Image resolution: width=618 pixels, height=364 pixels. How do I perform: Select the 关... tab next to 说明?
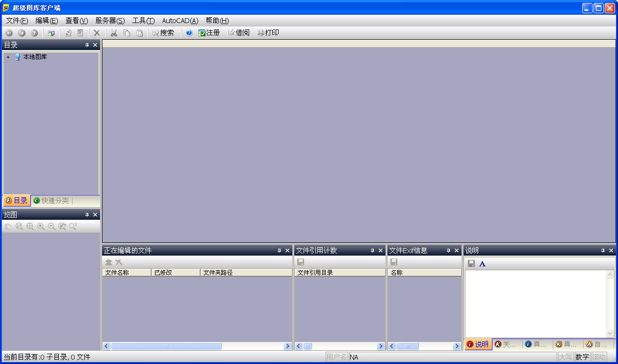507,344
